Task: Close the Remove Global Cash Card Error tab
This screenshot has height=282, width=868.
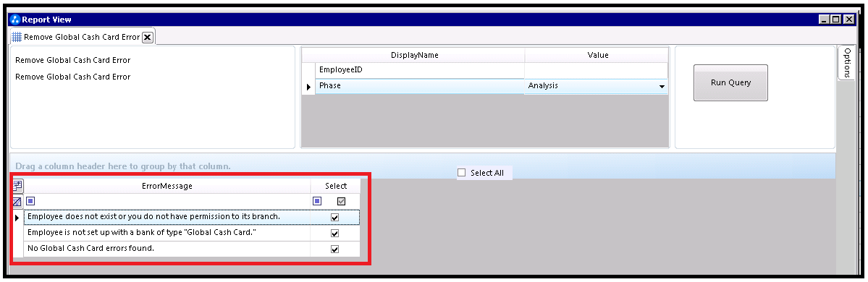Action: (148, 38)
